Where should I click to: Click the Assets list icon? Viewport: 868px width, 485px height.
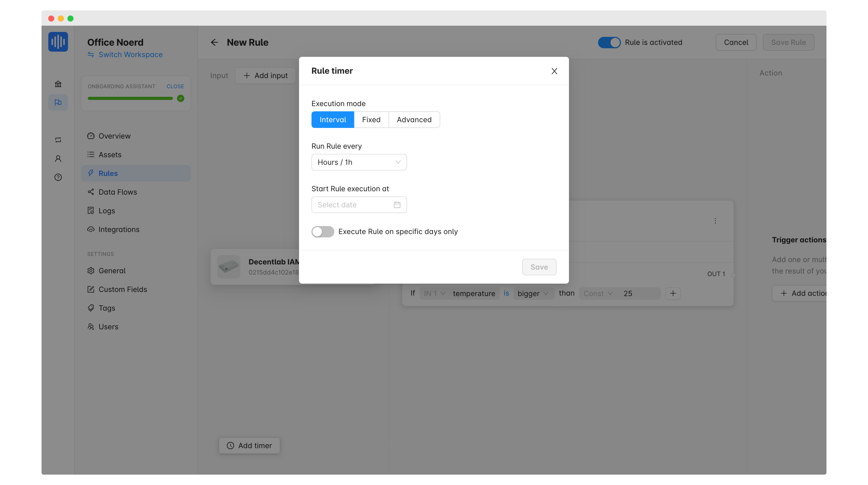[91, 155]
